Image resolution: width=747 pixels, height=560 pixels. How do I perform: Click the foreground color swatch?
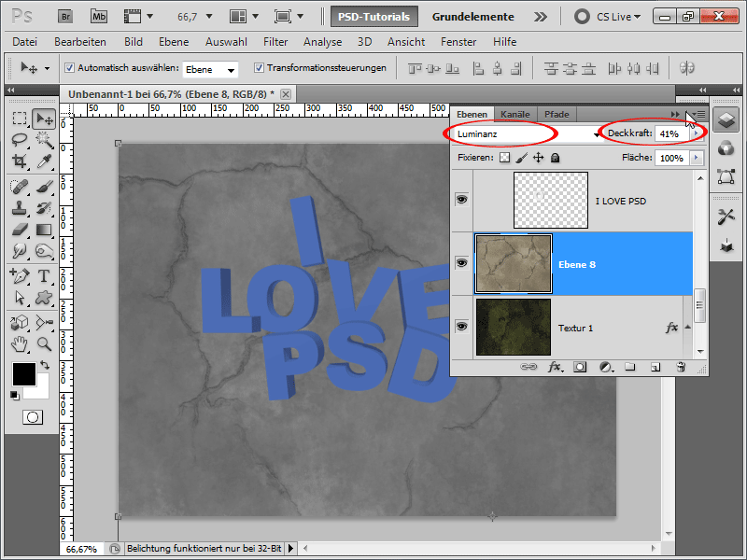tap(24, 374)
